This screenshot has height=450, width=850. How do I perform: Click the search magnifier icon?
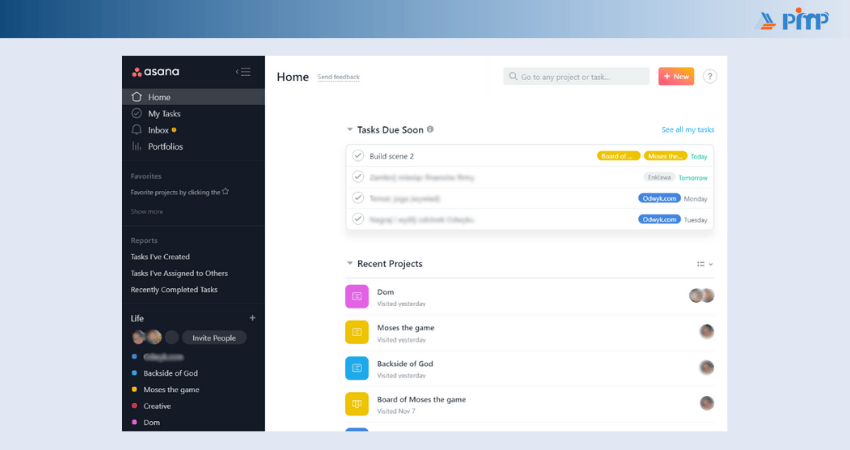tap(513, 76)
